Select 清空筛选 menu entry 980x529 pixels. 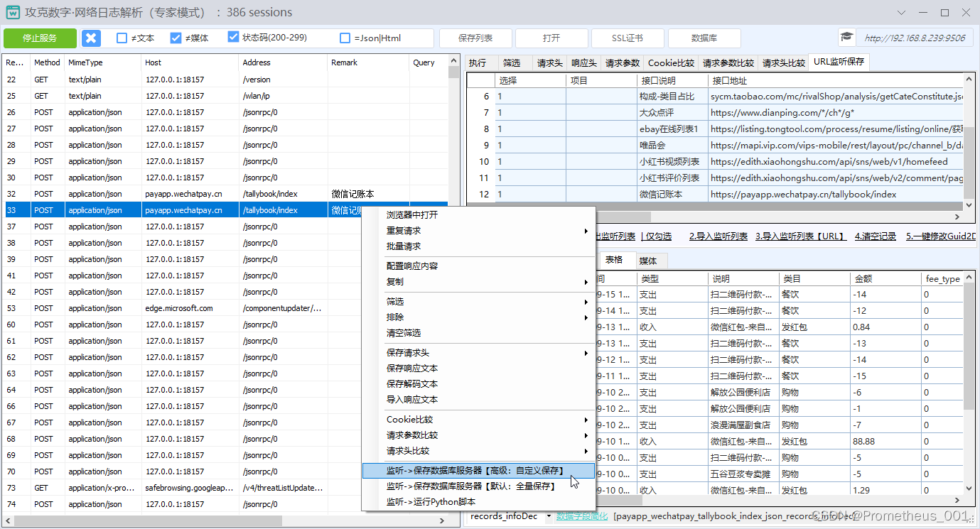pyautogui.click(x=478, y=333)
